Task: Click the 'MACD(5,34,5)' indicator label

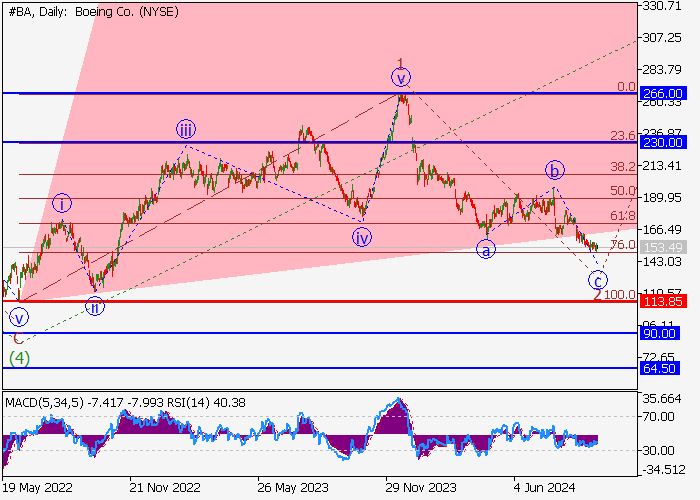Action: pos(44,403)
